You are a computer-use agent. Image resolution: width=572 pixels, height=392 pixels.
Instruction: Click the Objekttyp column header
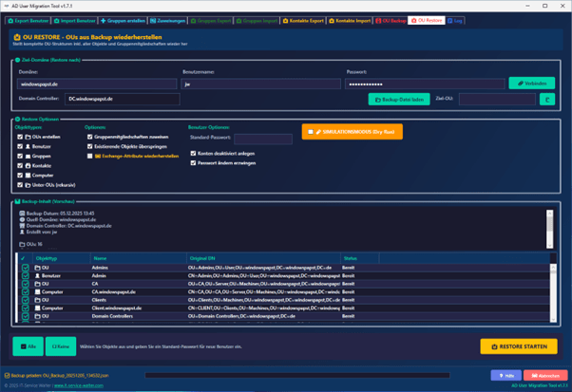tap(48, 257)
